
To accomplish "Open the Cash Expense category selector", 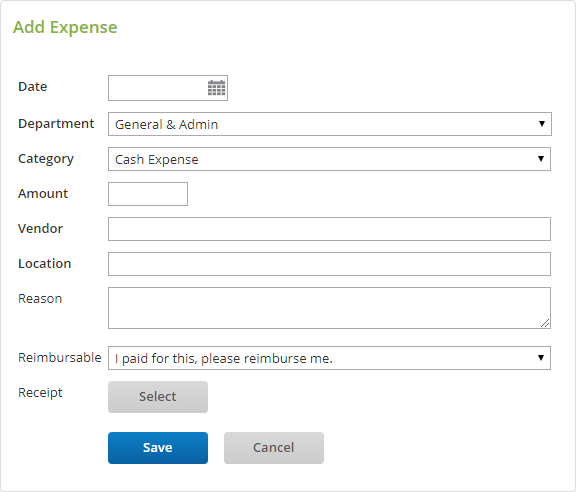I will click(329, 159).
